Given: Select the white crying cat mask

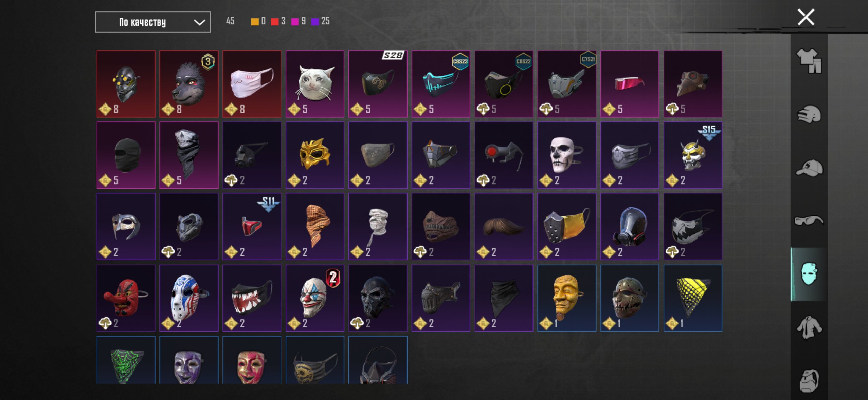Looking at the screenshot, I should [x=315, y=84].
